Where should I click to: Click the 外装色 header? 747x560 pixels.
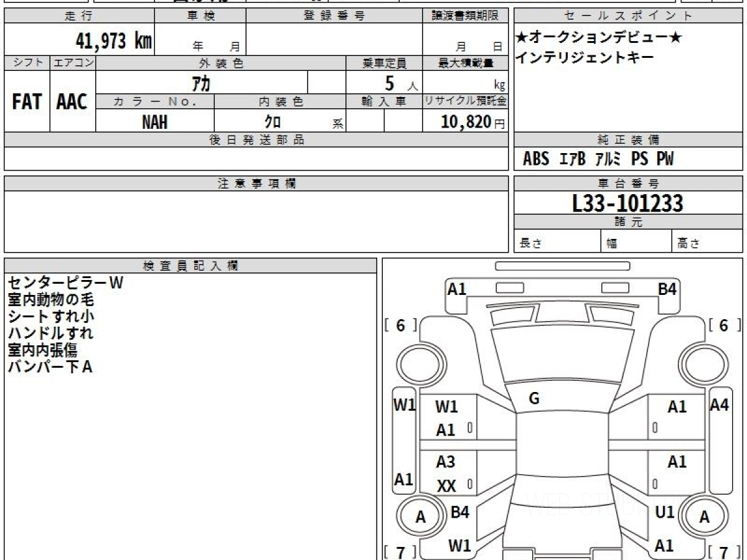click(x=221, y=63)
